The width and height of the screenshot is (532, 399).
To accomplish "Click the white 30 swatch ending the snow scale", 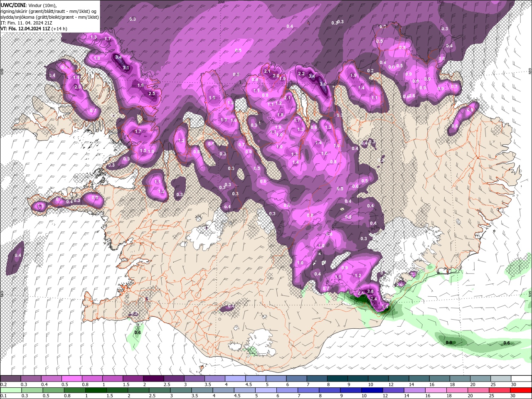I will 521,379.
